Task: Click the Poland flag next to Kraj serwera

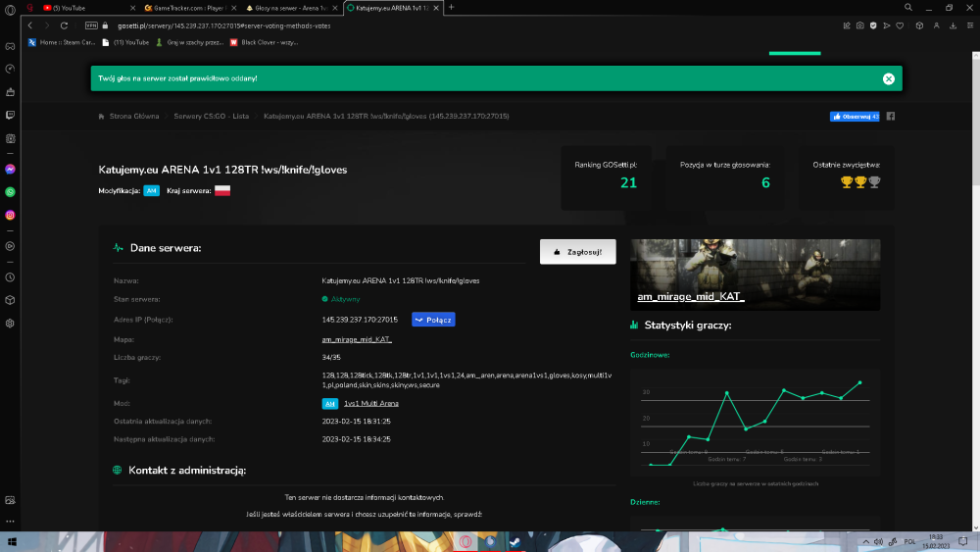Action: [222, 190]
